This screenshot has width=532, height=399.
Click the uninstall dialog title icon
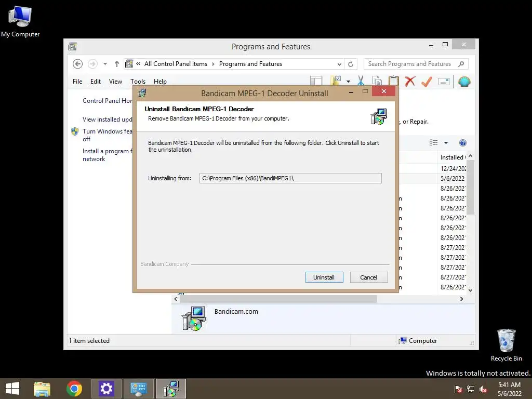click(142, 92)
